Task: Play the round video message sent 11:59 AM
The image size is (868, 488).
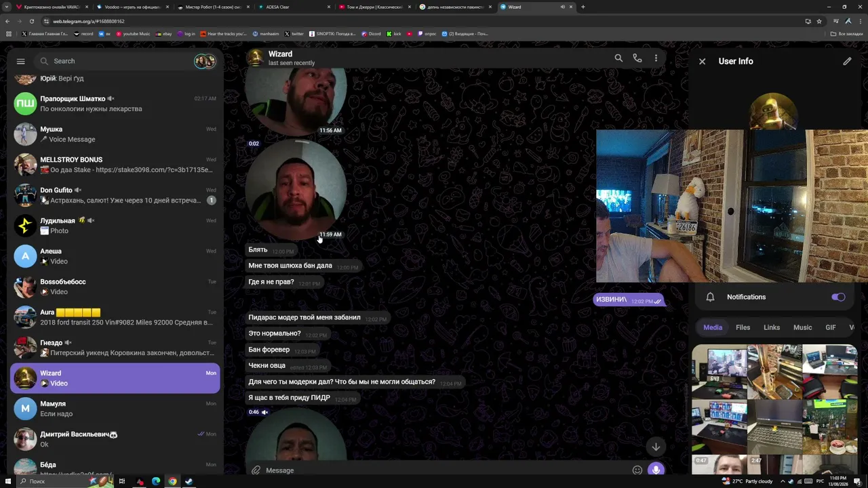Action: (296, 189)
